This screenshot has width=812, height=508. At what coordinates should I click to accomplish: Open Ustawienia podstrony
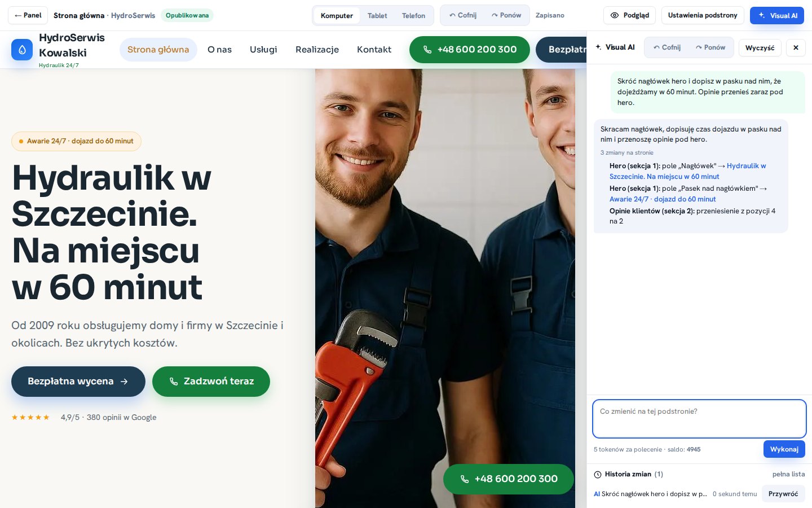tap(703, 15)
